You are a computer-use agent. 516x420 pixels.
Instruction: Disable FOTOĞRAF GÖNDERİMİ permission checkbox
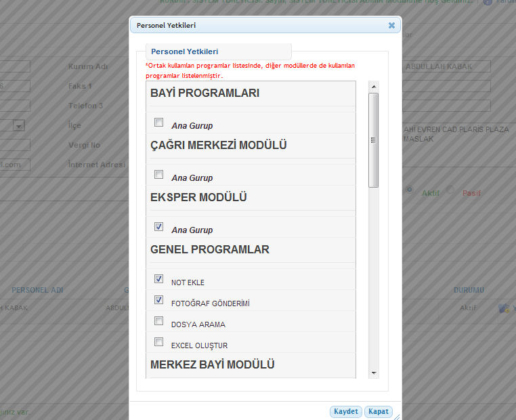tap(158, 299)
